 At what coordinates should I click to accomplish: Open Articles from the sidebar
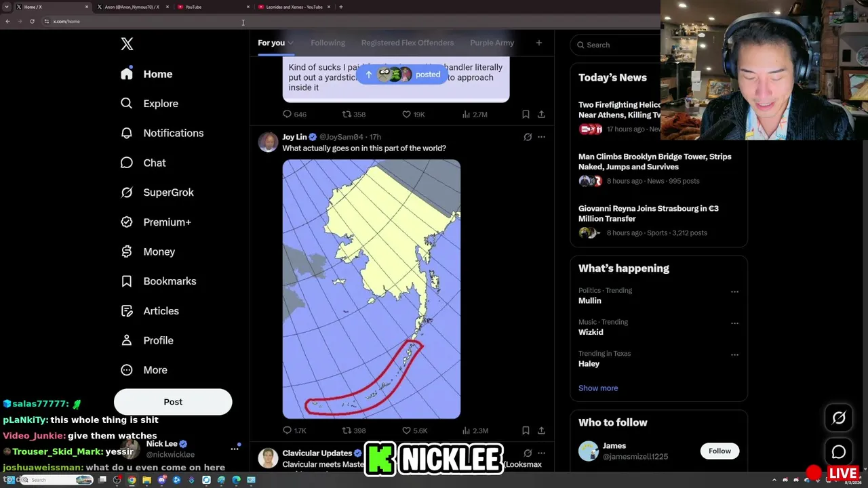point(149,311)
